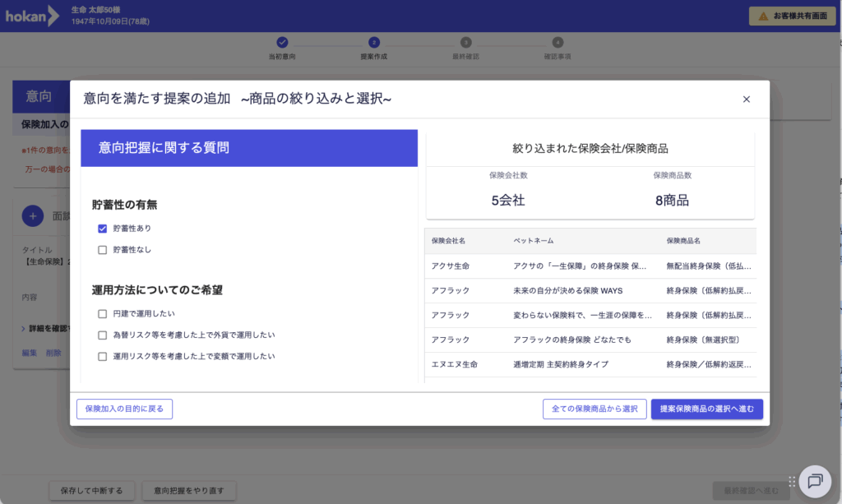Screen dimensions: 842x504
Task: Tick the 為替リスク外貨で運用したい checkbox
Action: [x=103, y=335]
